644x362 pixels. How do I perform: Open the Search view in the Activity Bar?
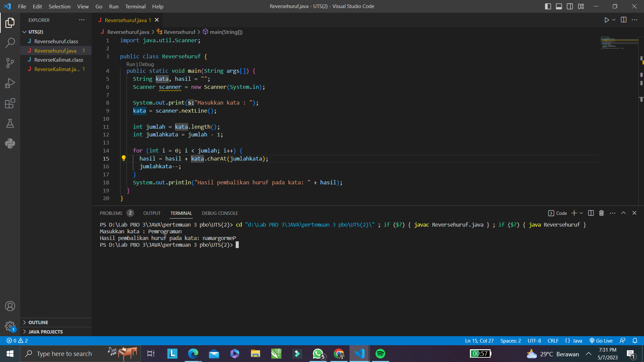pyautogui.click(x=10, y=43)
